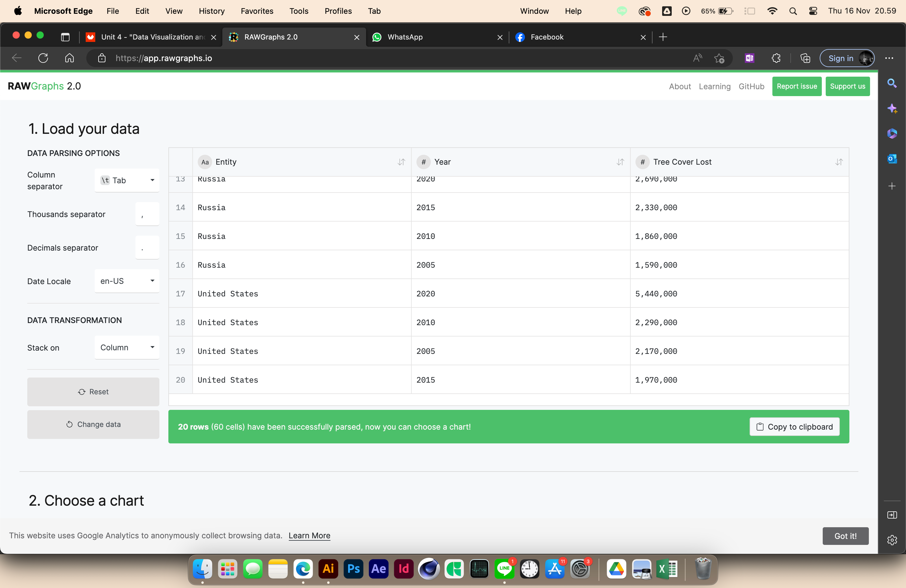
Task: Open the Stack on dropdown
Action: point(127,348)
